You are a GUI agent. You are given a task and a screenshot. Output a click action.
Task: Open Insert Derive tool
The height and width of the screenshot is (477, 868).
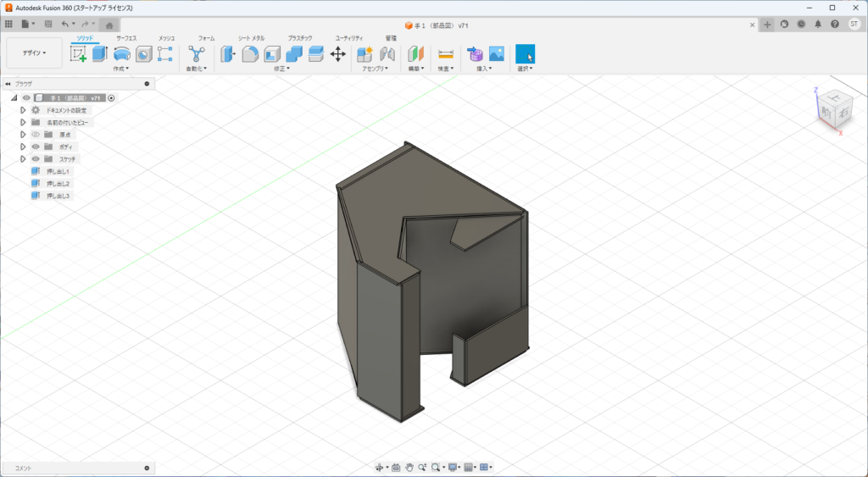(475, 53)
